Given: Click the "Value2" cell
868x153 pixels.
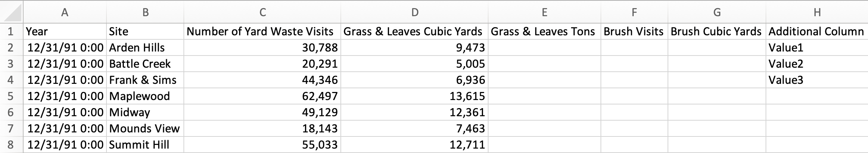Looking at the screenshot, I should tap(817, 64).
